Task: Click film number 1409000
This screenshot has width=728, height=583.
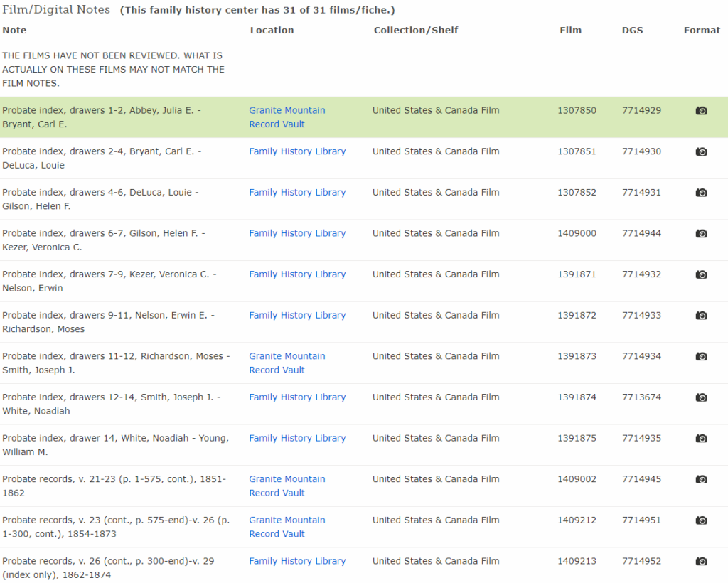Action: [x=577, y=233]
